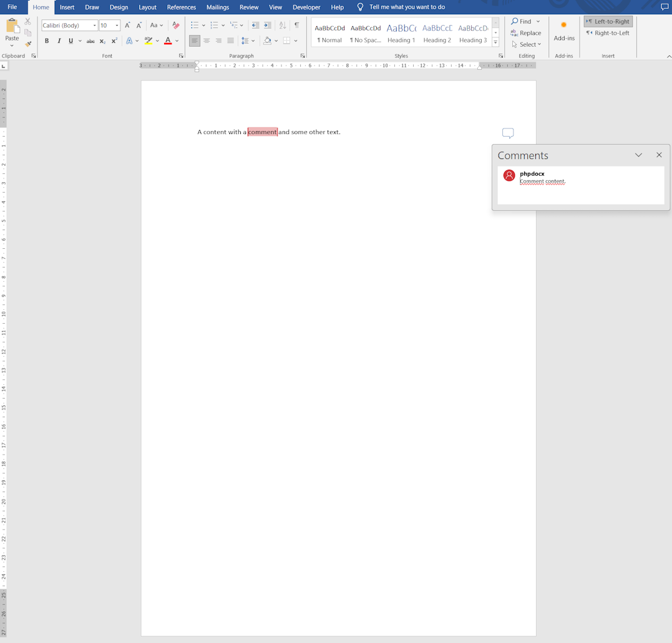672x643 pixels.
Task: Apply the red font color
Action: pos(168,41)
